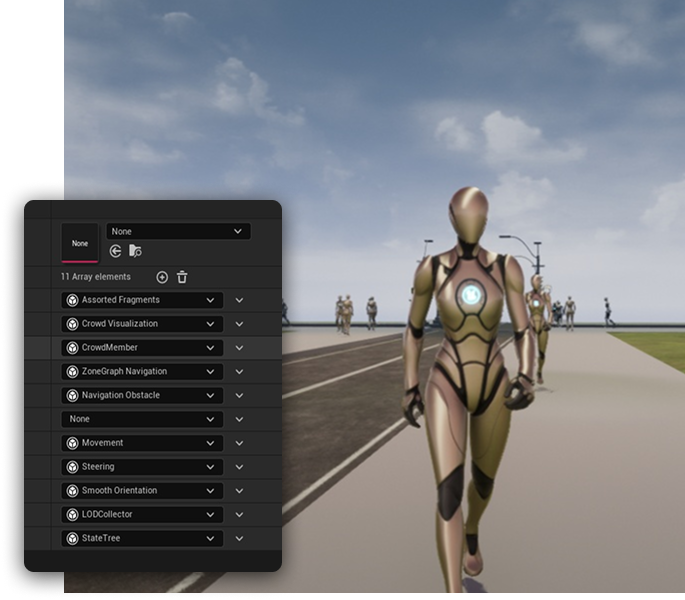Click the Assorted Fragments class icon
This screenshot has width=685, height=600.
72,300
